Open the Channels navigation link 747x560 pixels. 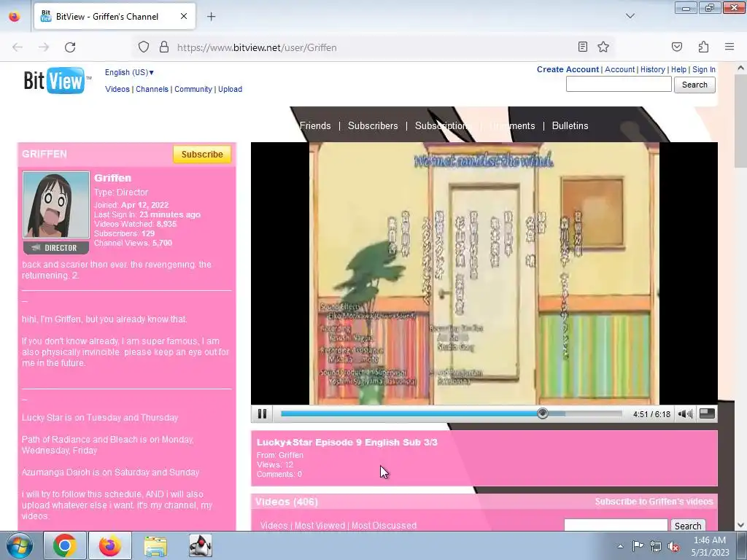152,89
